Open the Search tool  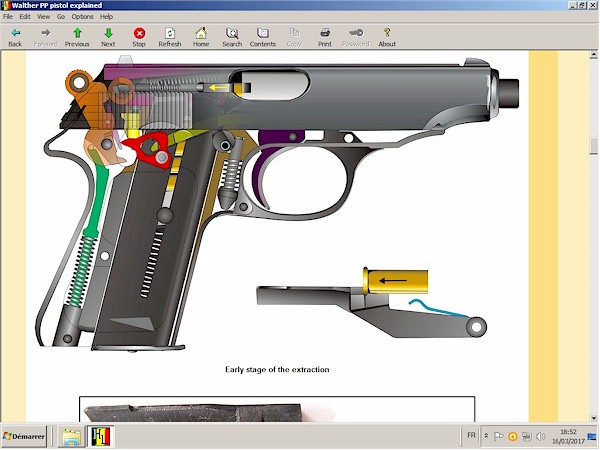(x=232, y=37)
